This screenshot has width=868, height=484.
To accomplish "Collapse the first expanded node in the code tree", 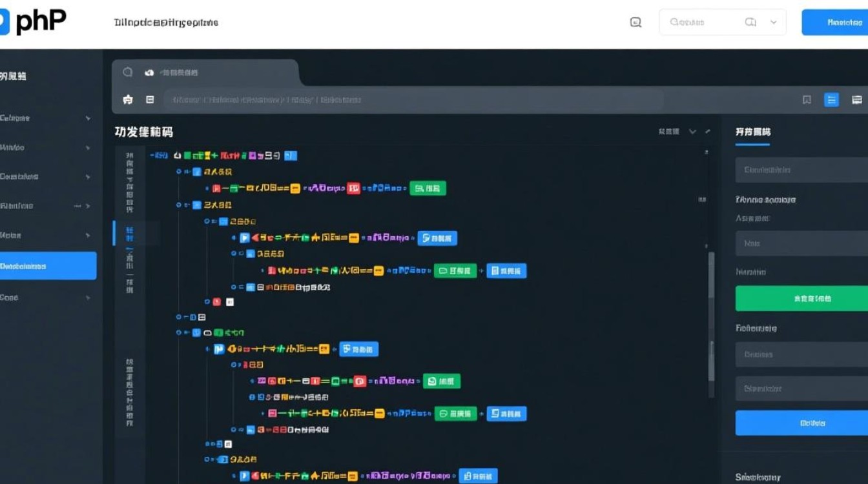I will pyautogui.click(x=178, y=171).
